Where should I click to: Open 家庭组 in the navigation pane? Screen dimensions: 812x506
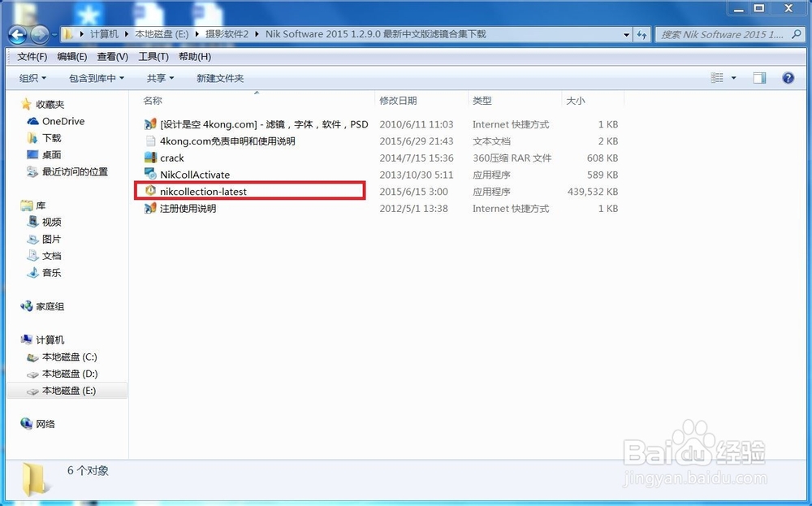[x=50, y=306]
